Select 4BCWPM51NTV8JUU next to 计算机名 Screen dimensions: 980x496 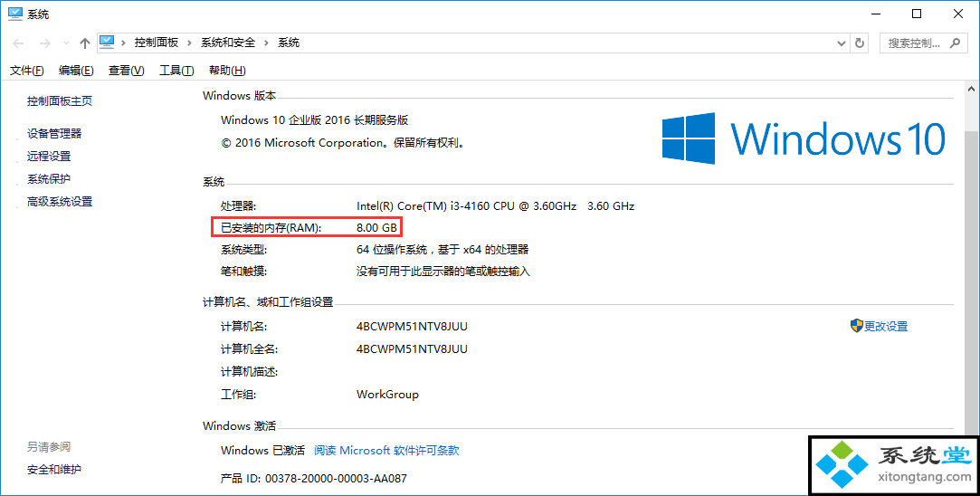[x=412, y=327]
